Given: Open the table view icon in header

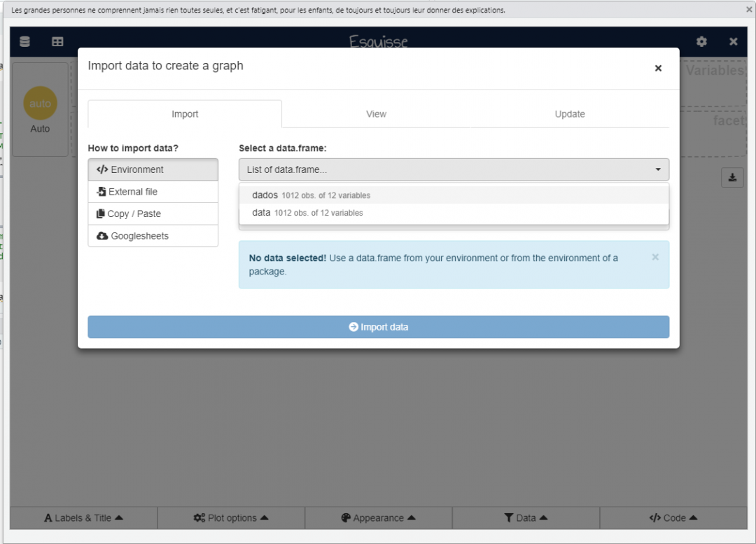Looking at the screenshot, I should click(x=57, y=42).
